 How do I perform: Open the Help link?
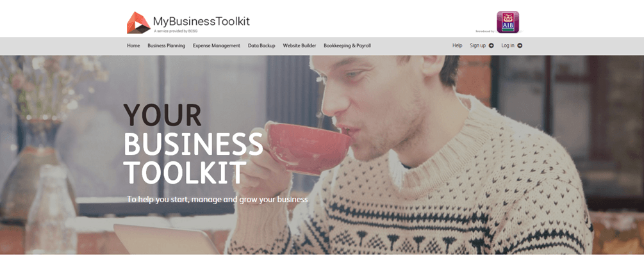[457, 45]
